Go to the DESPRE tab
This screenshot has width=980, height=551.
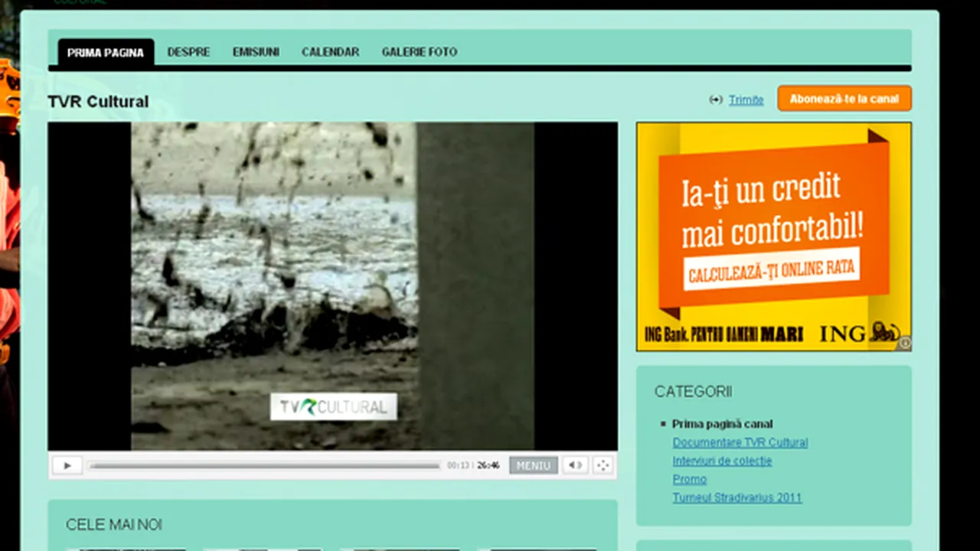(x=188, y=52)
